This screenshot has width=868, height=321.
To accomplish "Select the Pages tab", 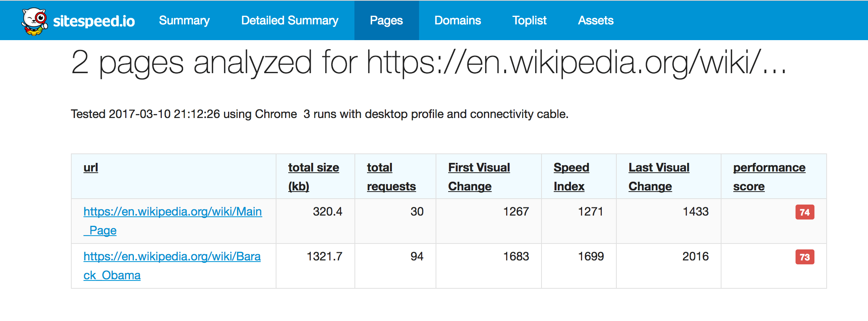I will click(x=386, y=20).
